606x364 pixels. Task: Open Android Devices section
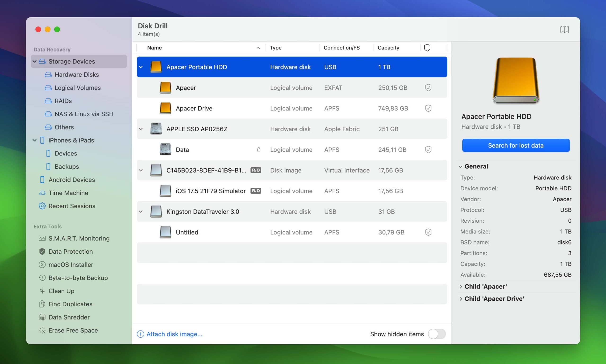tap(72, 180)
